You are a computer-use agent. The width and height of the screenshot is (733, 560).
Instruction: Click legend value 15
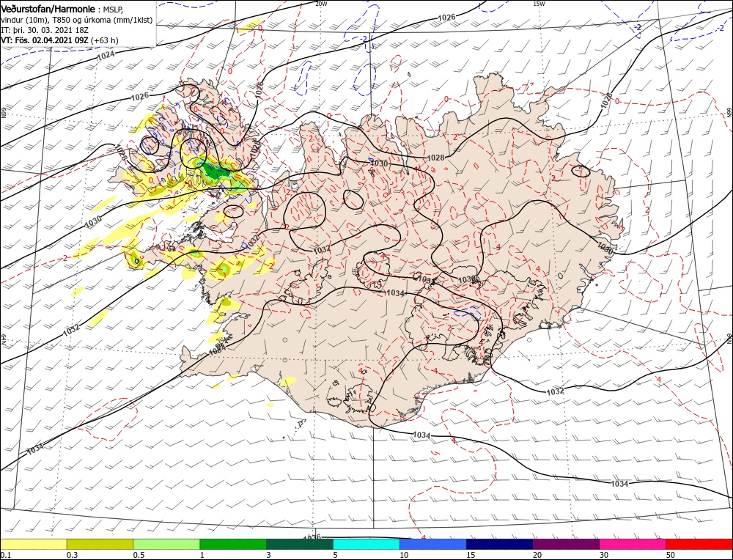471,555
